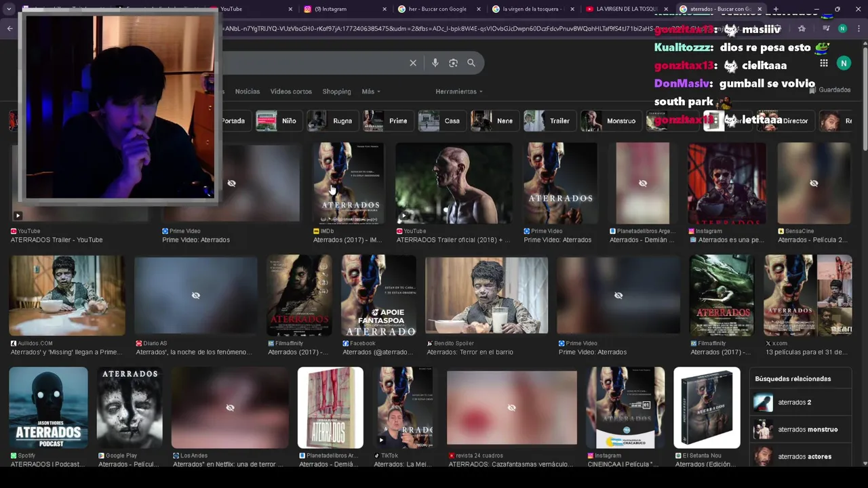
Task: Open the green N Google account avatar
Action: pos(844,63)
